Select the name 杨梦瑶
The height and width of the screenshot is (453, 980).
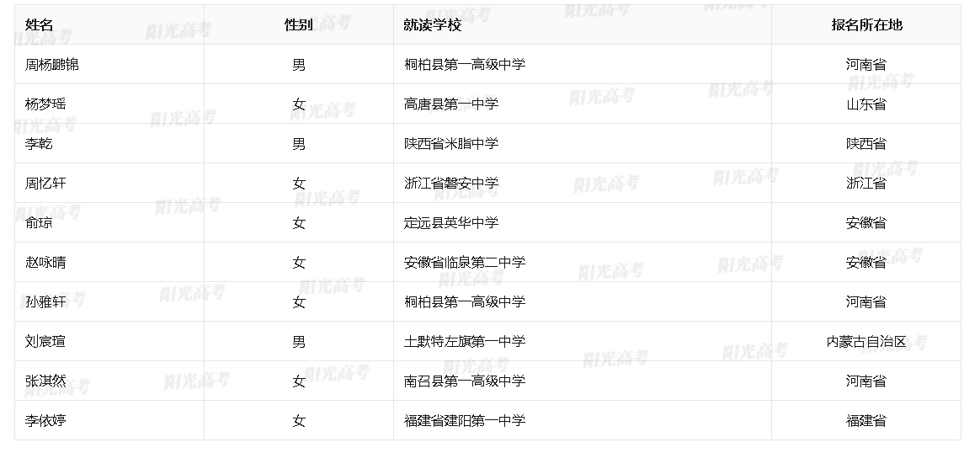(45, 104)
